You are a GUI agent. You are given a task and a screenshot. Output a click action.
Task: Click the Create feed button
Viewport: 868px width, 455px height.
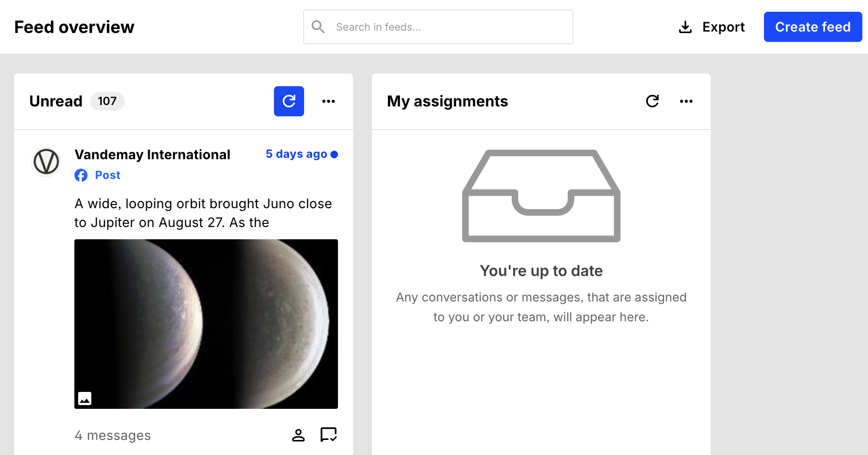pyautogui.click(x=813, y=27)
